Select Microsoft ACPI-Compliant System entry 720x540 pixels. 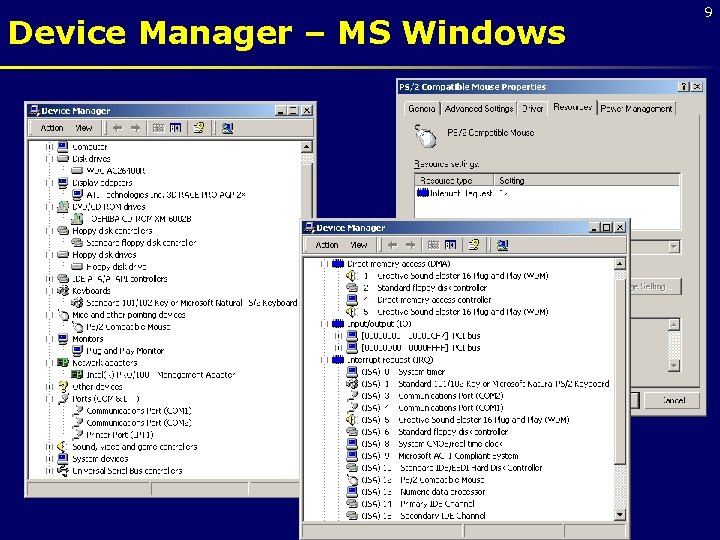point(458,456)
